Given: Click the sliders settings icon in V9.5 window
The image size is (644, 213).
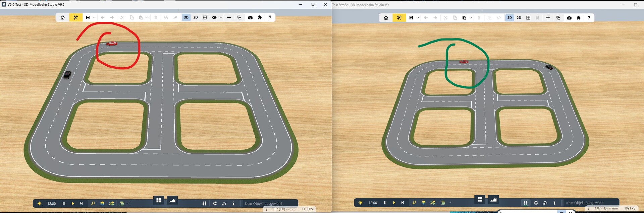Looking at the screenshot, I should click(204, 203).
